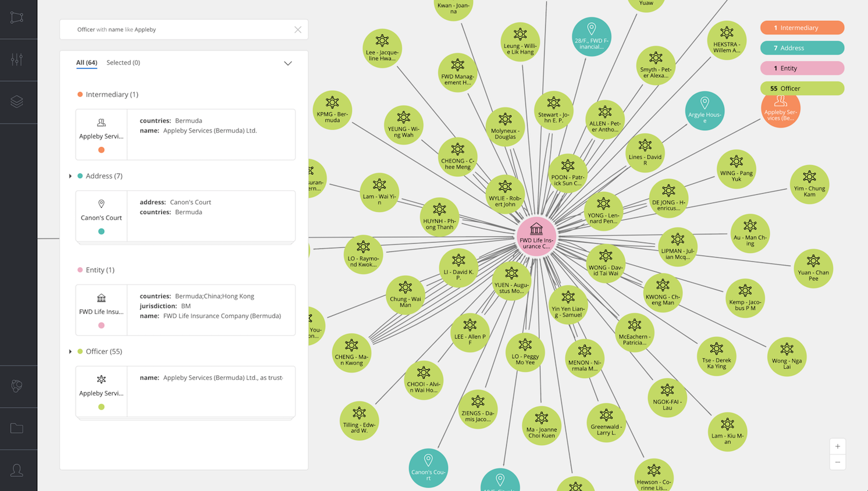Switch to the All (64) tab
Viewport: 868px width, 491px height.
point(87,62)
